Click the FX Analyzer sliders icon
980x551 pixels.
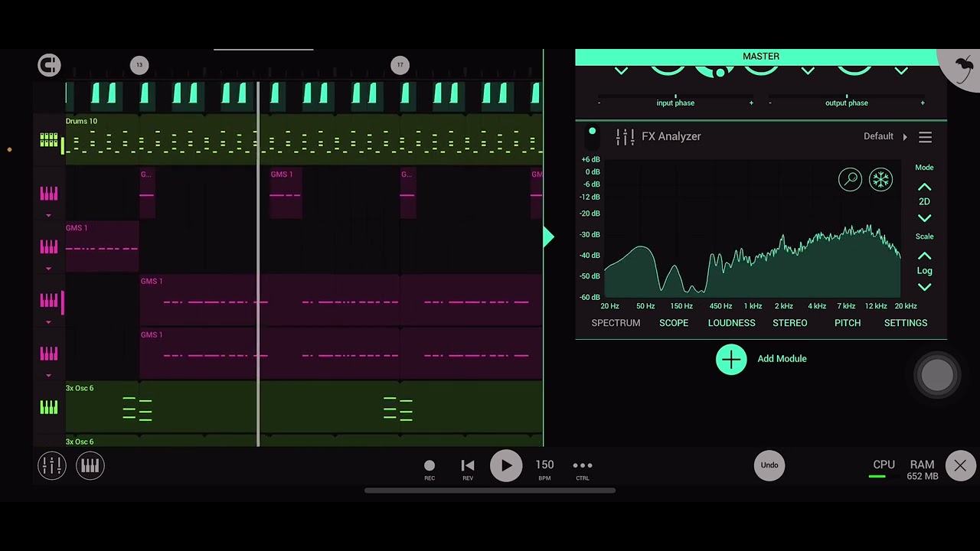625,137
